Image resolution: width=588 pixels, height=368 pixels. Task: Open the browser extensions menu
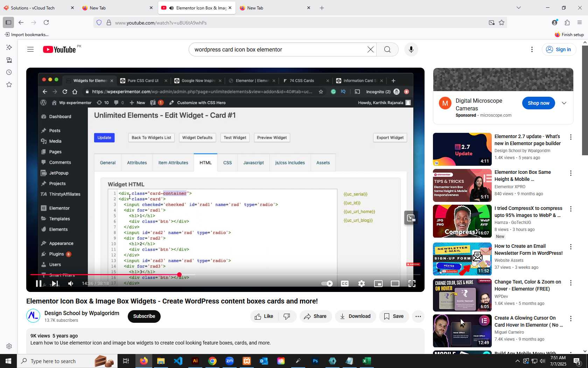567,22
